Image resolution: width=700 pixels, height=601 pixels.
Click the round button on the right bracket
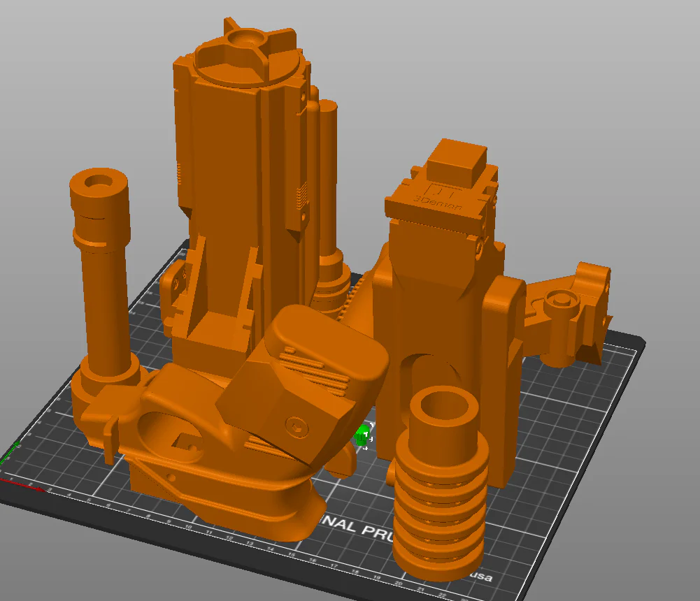coord(560,299)
